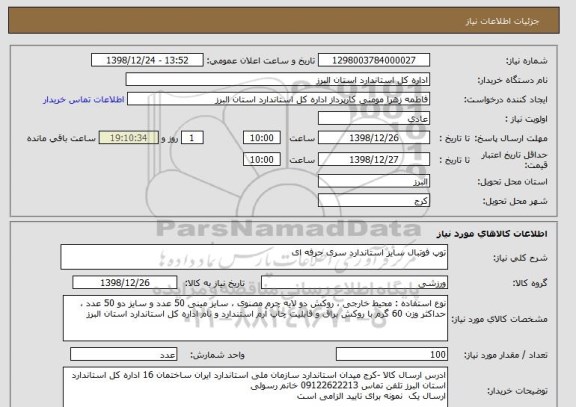Click the goods need date 1398/12/26
The image size is (576, 407).
click(x=125, y=282)
